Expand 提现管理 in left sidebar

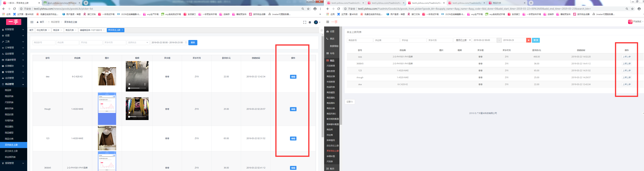pos(14,163)
